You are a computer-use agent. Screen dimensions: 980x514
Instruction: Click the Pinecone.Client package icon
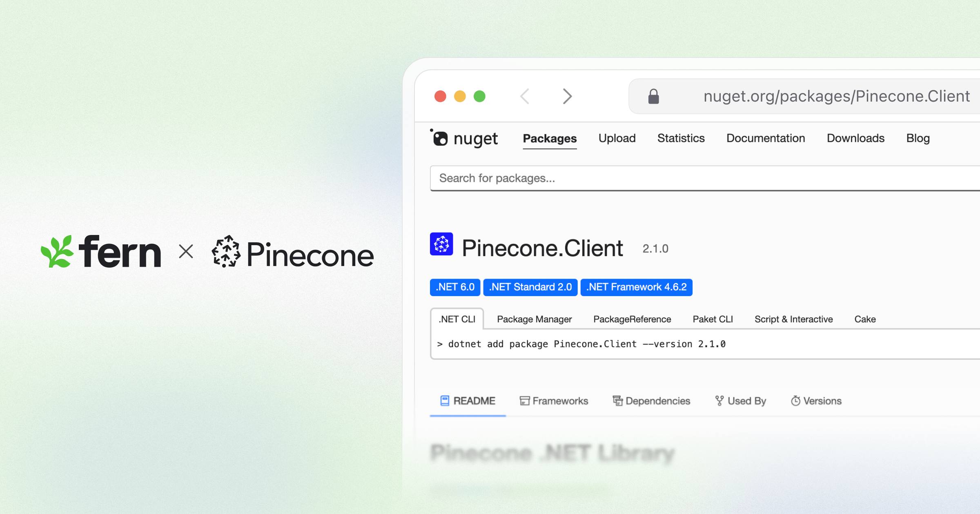coord(441,244)
